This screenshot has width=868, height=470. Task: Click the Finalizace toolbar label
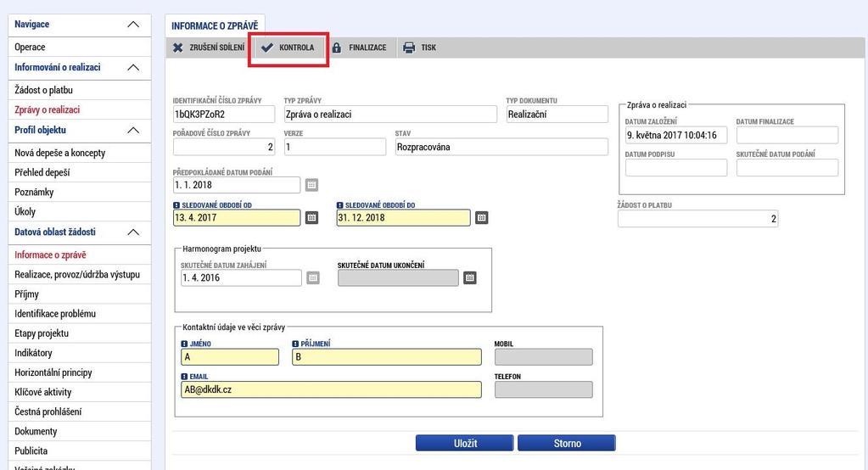click(x=367, y=48)
